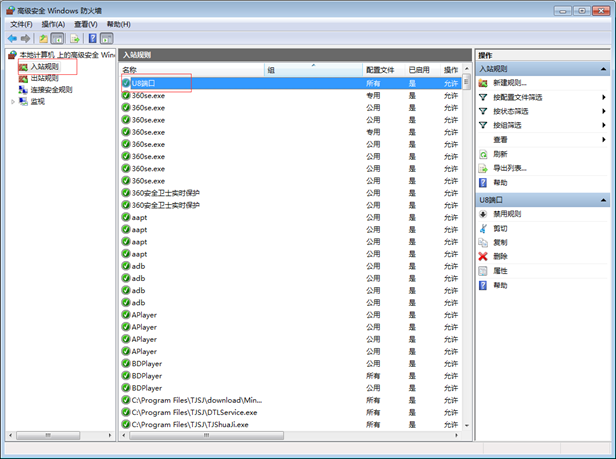Click 新建规则... to create rule

509,83
